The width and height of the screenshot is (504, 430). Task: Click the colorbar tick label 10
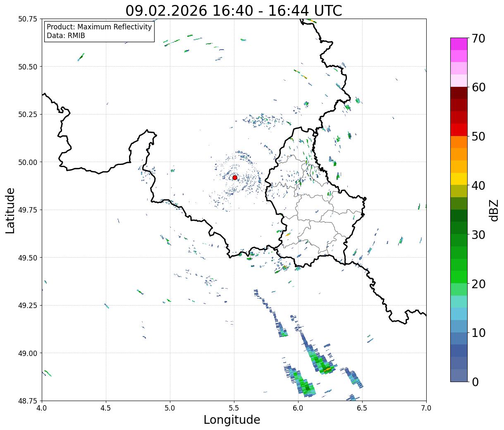click(478, 333)
